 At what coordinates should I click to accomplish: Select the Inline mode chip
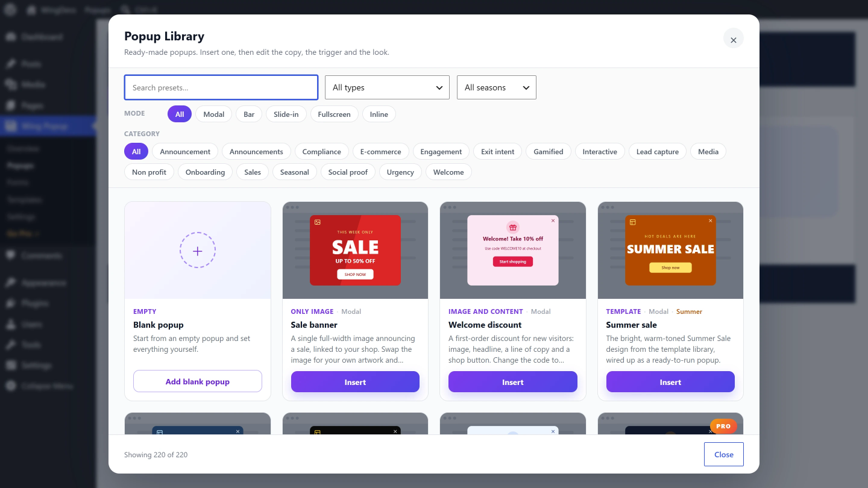coord(379,114)
